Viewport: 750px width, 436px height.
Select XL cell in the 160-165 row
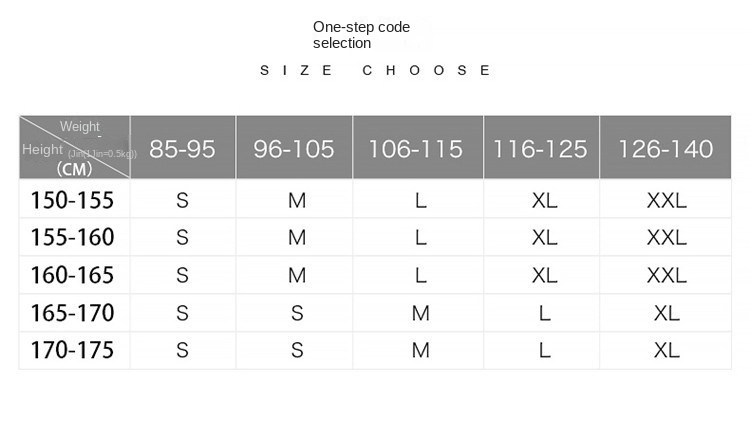[x=544, y=275]
